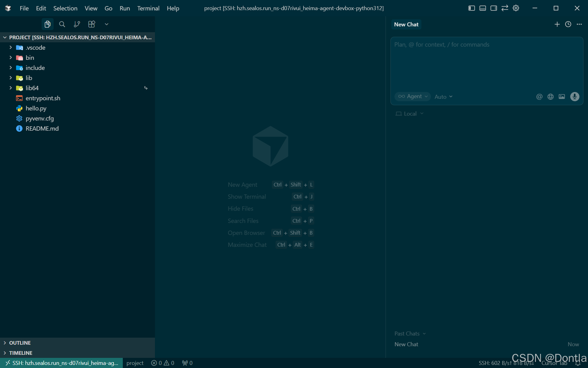
Task: Toggle the bottom panel layout icon
Action: [x=483, y=8]
